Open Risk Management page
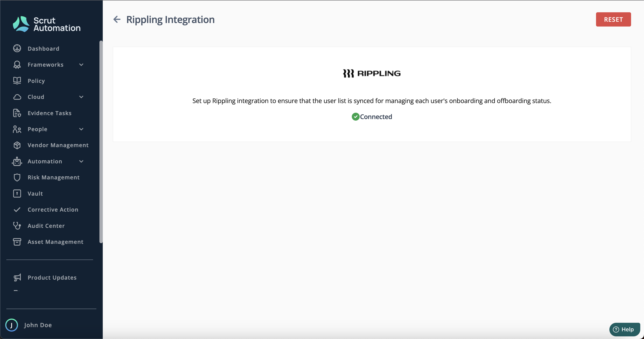Image resolution: width=644 pixels, height=339 pixels. pos(53,177)
